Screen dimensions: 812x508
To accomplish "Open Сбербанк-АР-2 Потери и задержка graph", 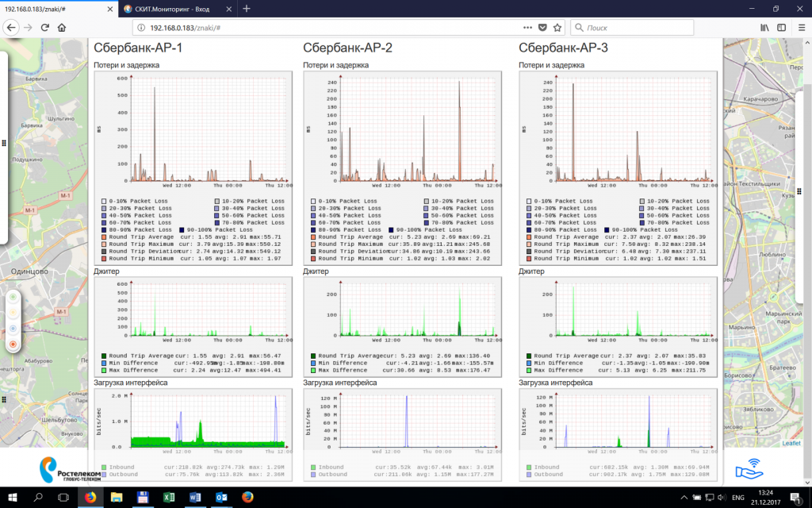I will [402, 168].
